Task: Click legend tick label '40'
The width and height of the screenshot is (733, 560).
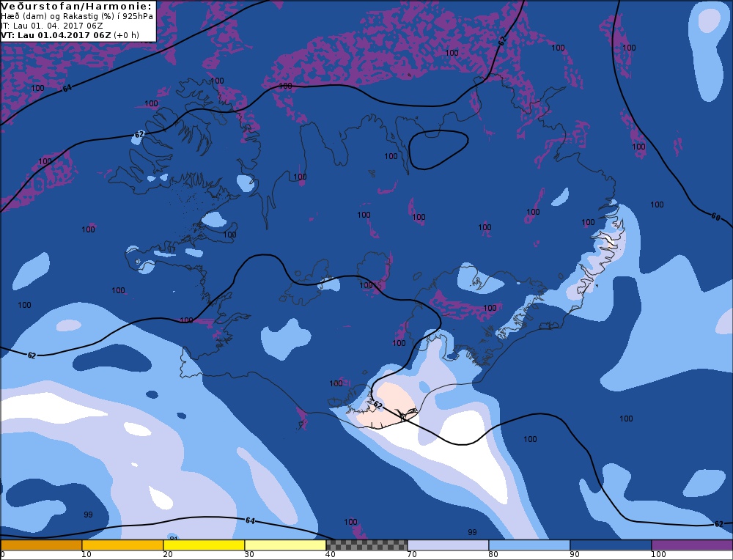Action: click(330, 555)
